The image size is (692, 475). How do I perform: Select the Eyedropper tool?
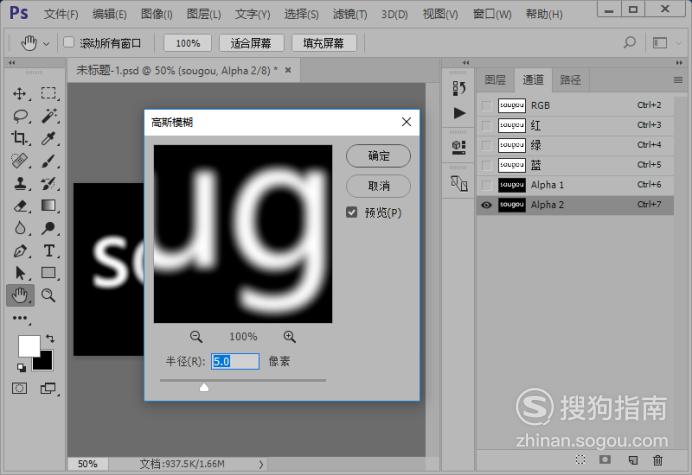49,138
